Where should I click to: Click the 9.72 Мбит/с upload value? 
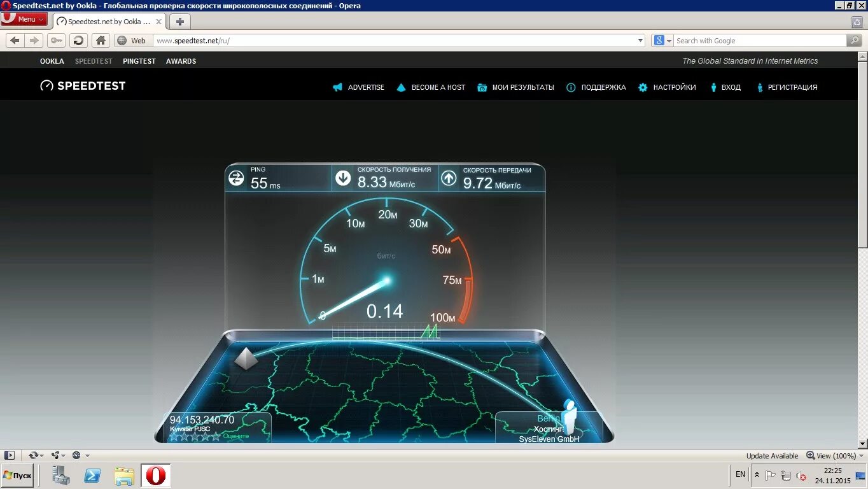pos(492,183)
